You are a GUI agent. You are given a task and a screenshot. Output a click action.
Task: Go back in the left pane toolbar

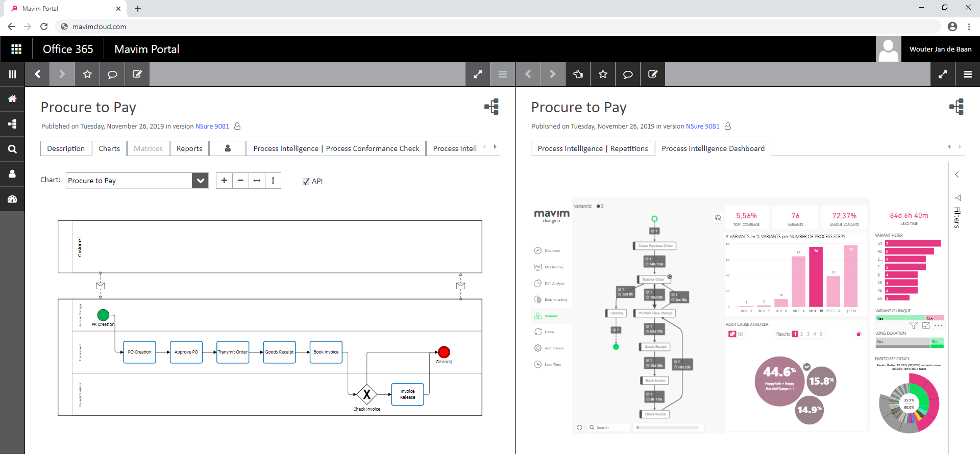tap(37, 74)
